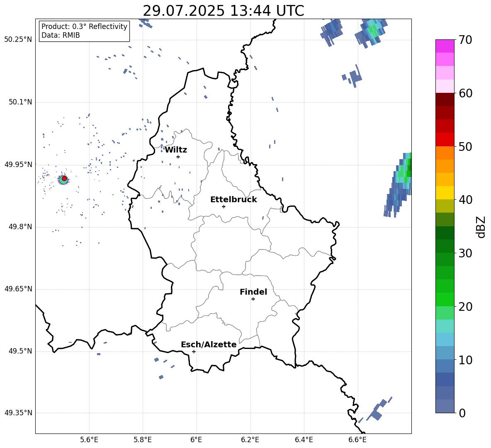This screenshot has width=491, height=448.
Task: Pick the yellow colorbar segment at 40
Action: click(x=445, y=193)
